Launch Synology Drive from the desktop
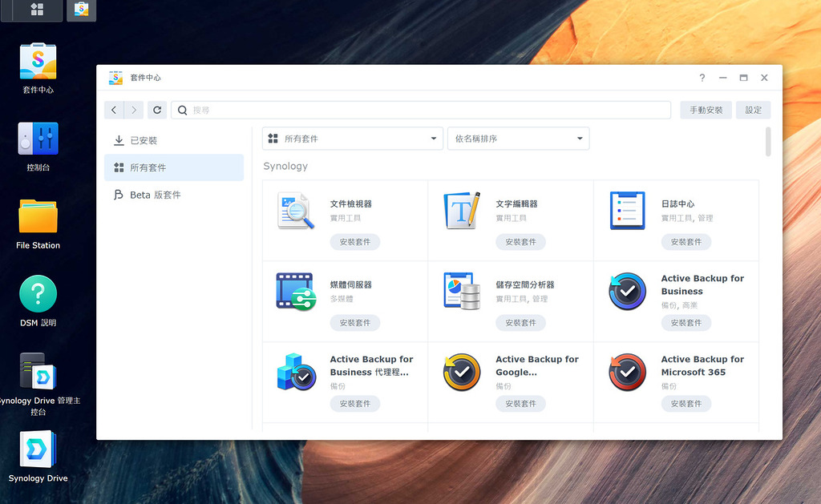Screen dimensions: 821x504 pyautogui.click(x=38, y=449)
